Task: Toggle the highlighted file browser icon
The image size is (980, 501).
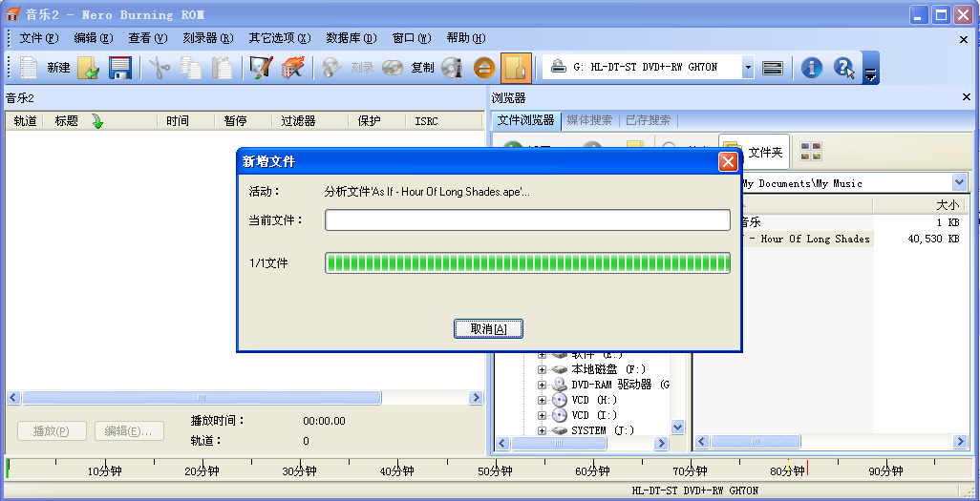Action: 516,68
